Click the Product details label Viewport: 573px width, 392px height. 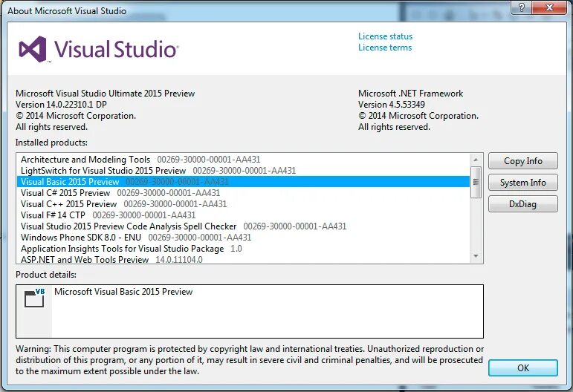coord(46,275)
